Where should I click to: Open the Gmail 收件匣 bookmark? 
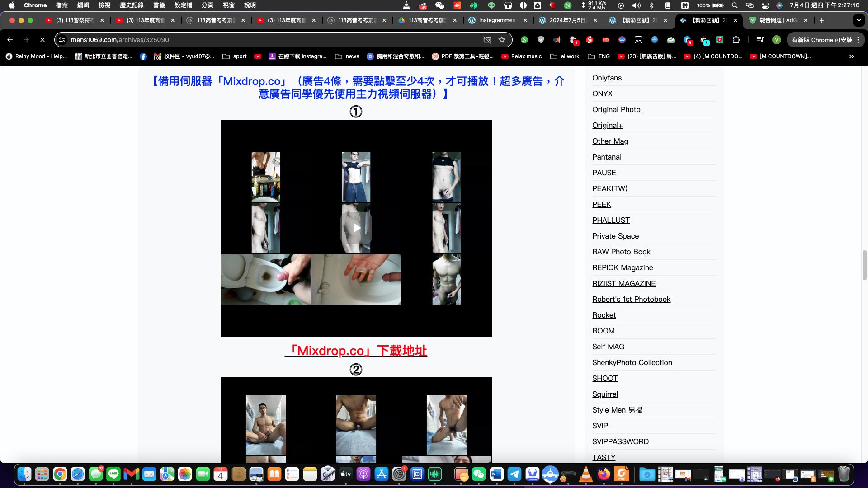(184, 56)
